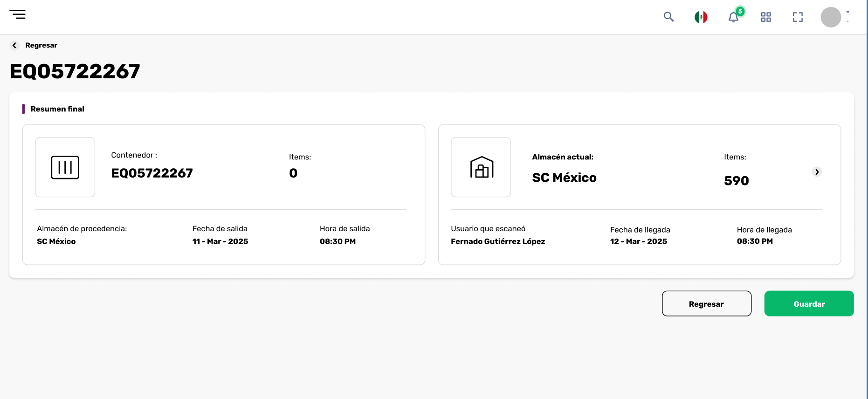
Task: Click the search magnifier icon
Action: (668, 17)
